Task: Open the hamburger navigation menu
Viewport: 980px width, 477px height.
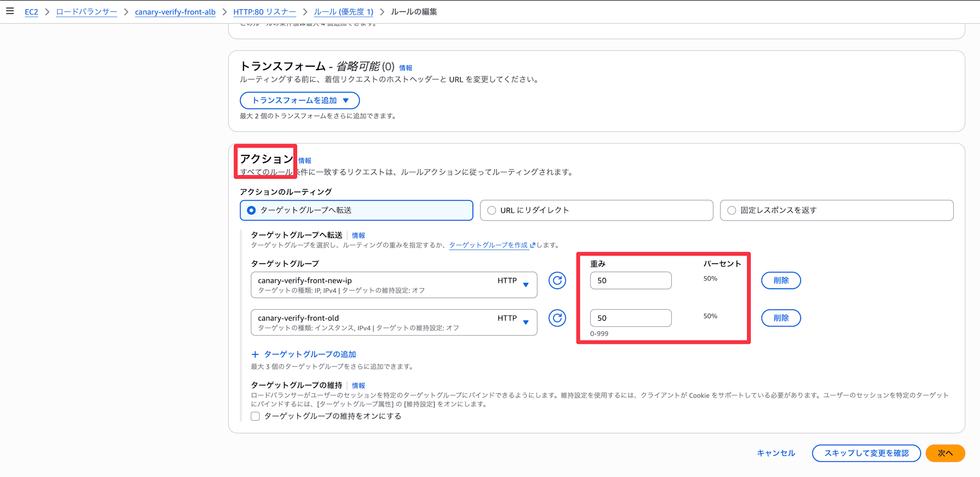Action: (10, 11)
